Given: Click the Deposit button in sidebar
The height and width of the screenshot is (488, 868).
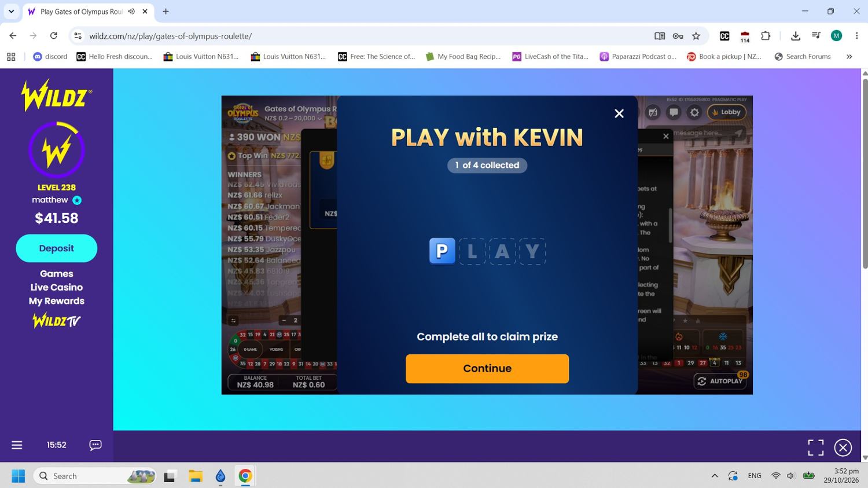Looking at the screenshot, I should coord(57,248).
